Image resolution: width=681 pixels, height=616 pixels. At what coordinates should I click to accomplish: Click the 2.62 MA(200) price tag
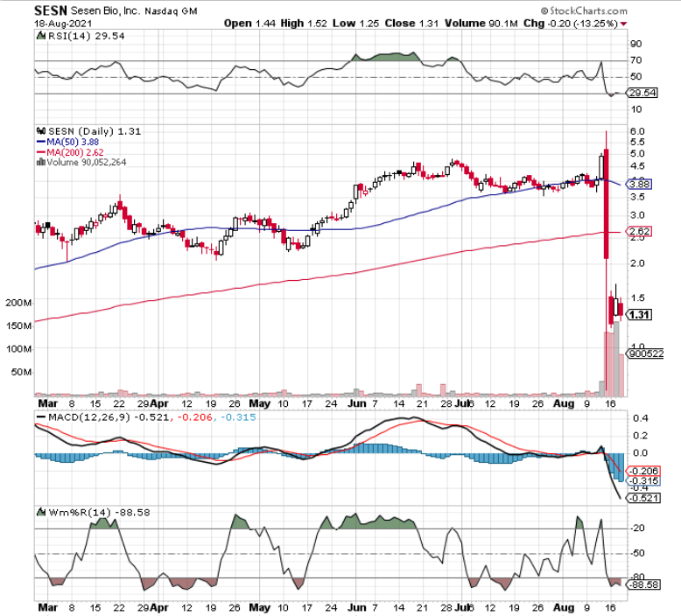click(x=639, y=231)
